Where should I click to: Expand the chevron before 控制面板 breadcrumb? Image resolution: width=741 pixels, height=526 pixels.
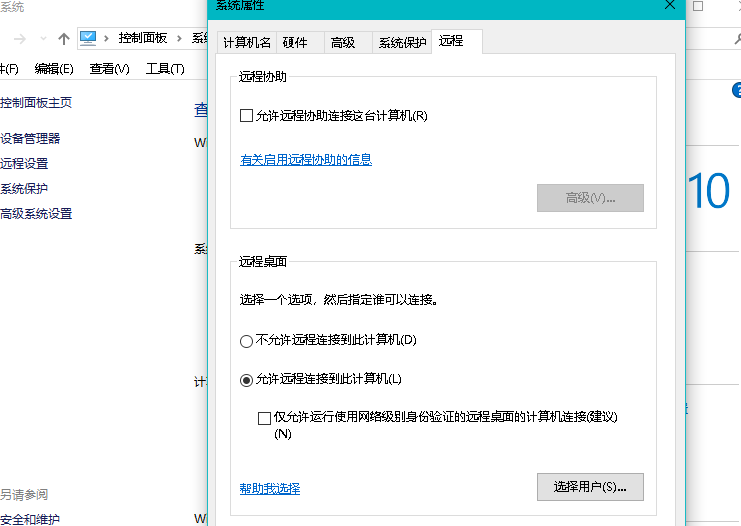coord(108,38)
